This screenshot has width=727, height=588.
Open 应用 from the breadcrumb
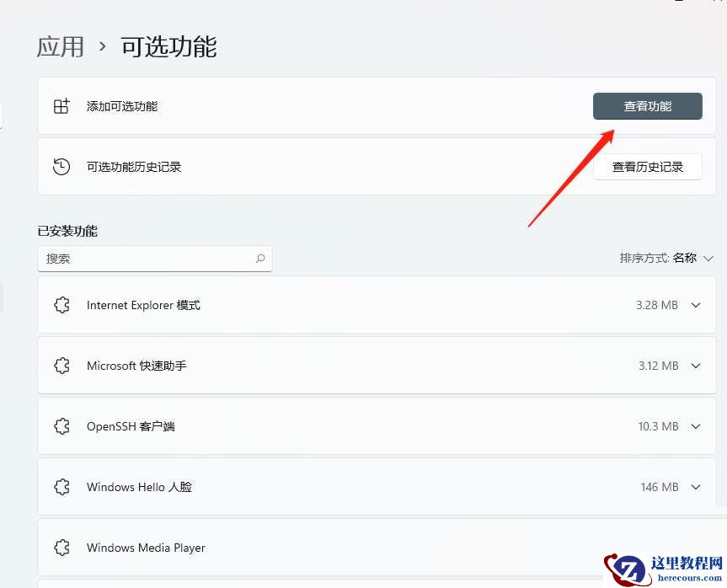[60, 46]
